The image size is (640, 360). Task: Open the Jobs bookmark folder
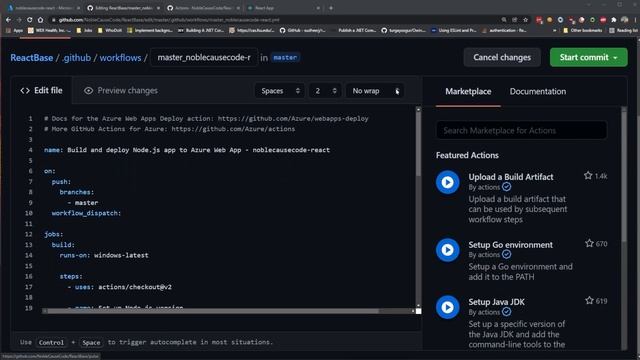tap(84, 30)
